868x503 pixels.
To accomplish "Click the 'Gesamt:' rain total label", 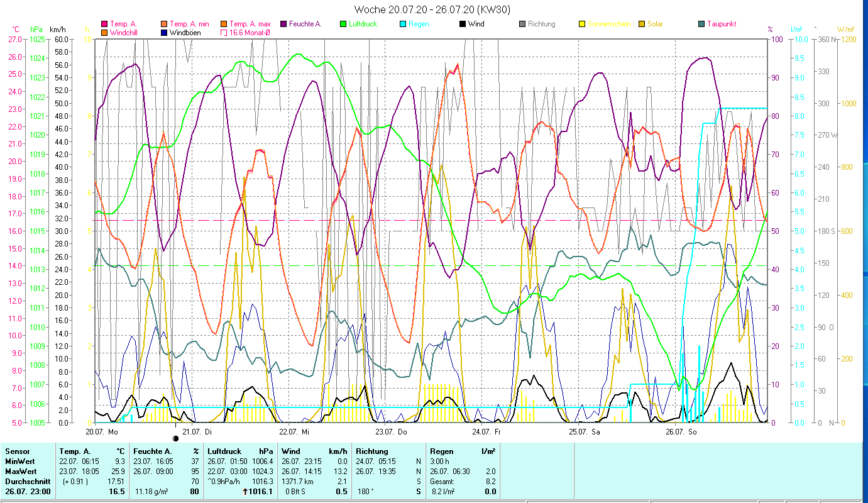I will coord(442,482).
